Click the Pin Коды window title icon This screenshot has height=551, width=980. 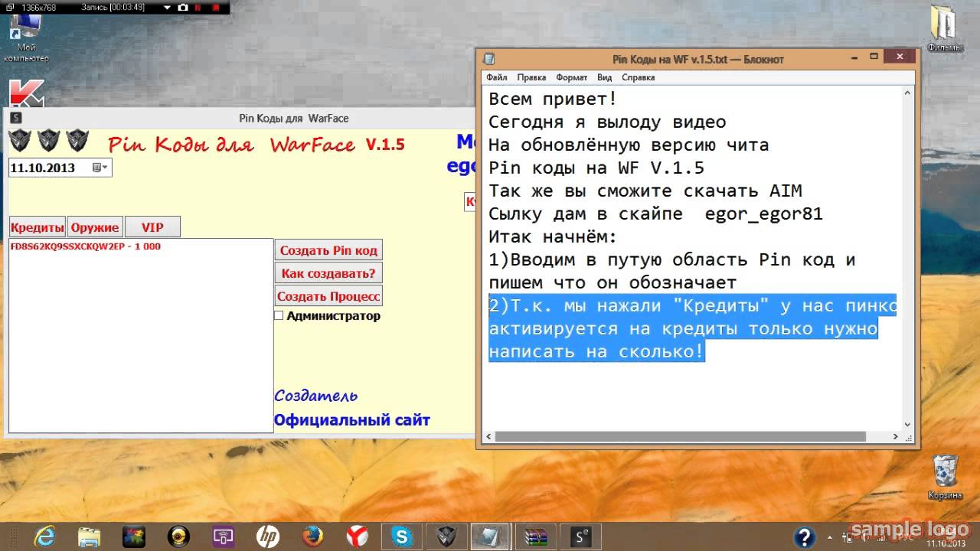(15, 118)
